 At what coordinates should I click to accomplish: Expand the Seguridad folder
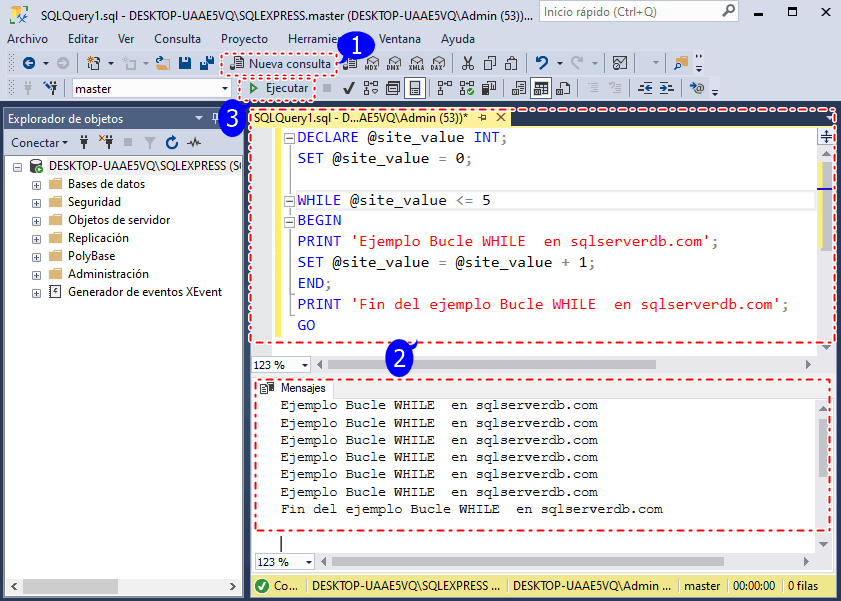(x=36, y=203)
